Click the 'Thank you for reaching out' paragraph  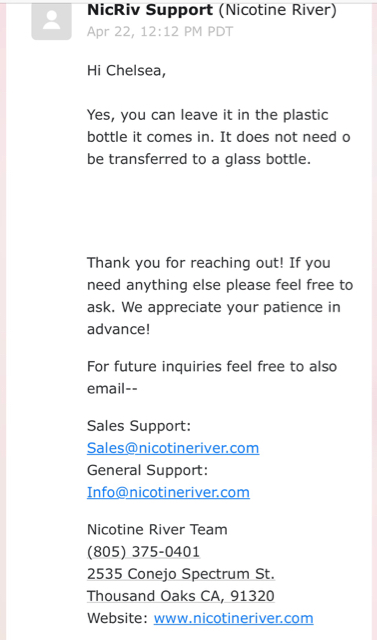pos(220,296)
